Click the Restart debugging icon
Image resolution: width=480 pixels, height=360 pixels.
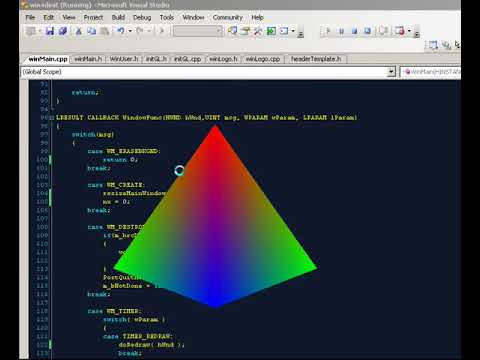coord(367,31)
